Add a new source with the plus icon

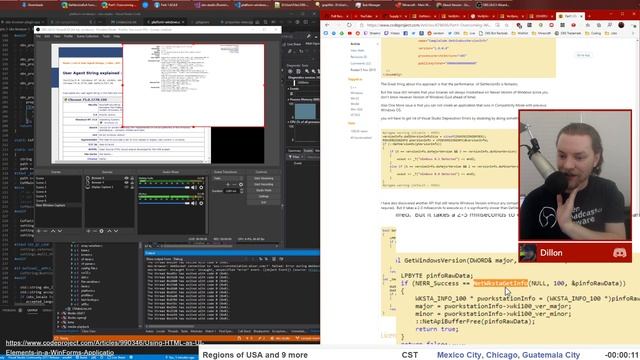click(x=88, y=231)
